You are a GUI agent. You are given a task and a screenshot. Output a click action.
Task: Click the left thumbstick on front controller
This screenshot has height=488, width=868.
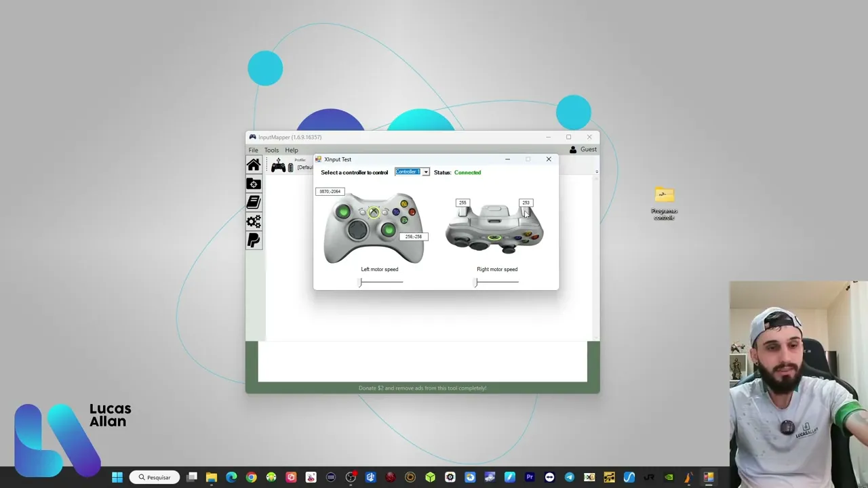click(343, 212)
